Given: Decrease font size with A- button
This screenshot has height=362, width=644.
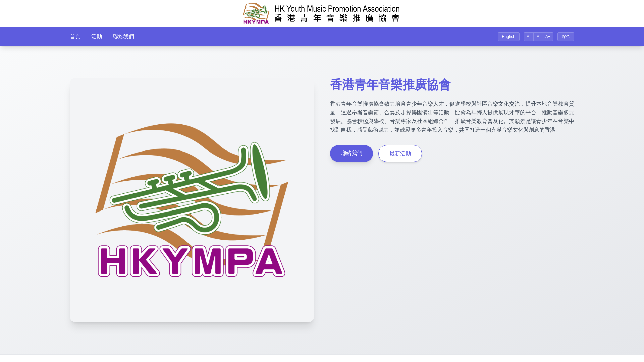Looking at the screenshot, I should pyautogui.click(x=528, y=37).
